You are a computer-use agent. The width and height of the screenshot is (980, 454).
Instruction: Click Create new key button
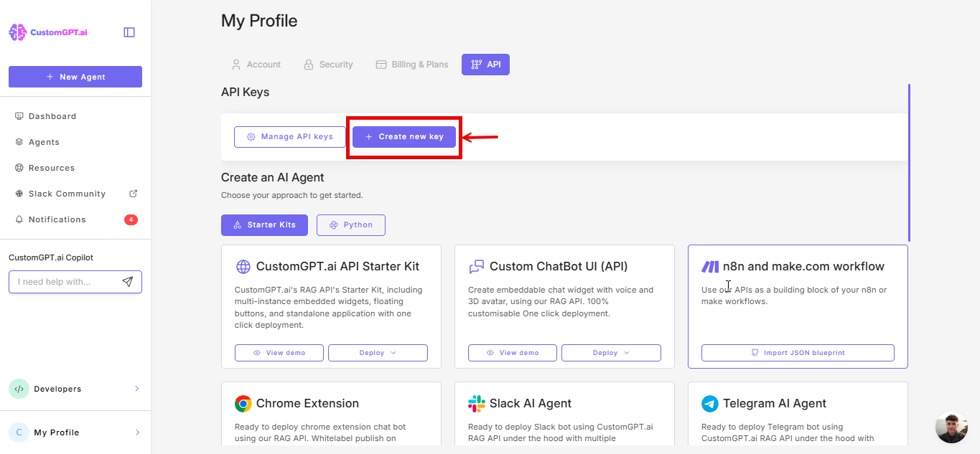point(404,137)
